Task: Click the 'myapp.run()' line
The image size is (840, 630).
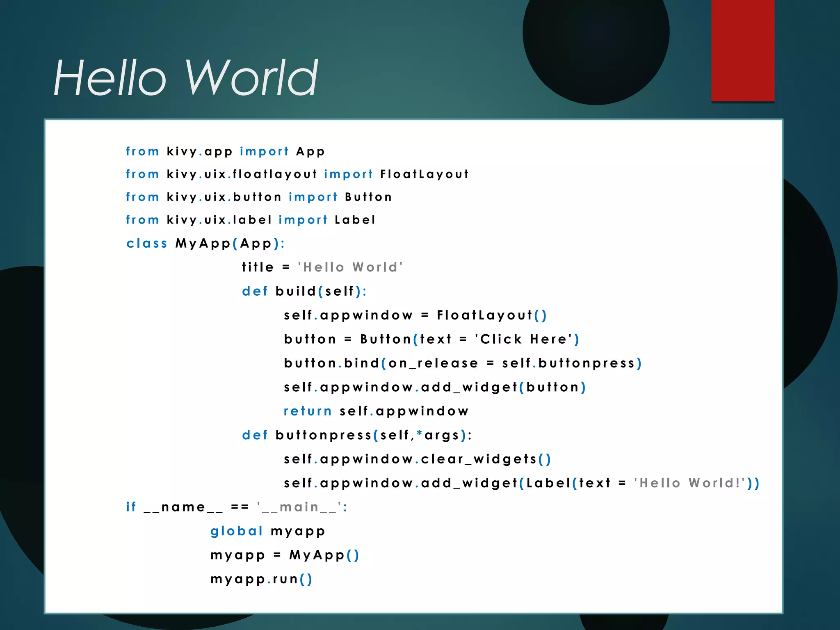Action: pyautogui.click(x=261, y=579)
